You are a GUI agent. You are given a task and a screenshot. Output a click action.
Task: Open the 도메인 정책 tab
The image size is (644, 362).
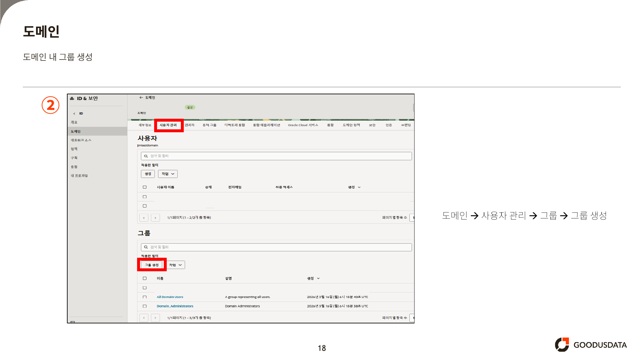[351, 125]
